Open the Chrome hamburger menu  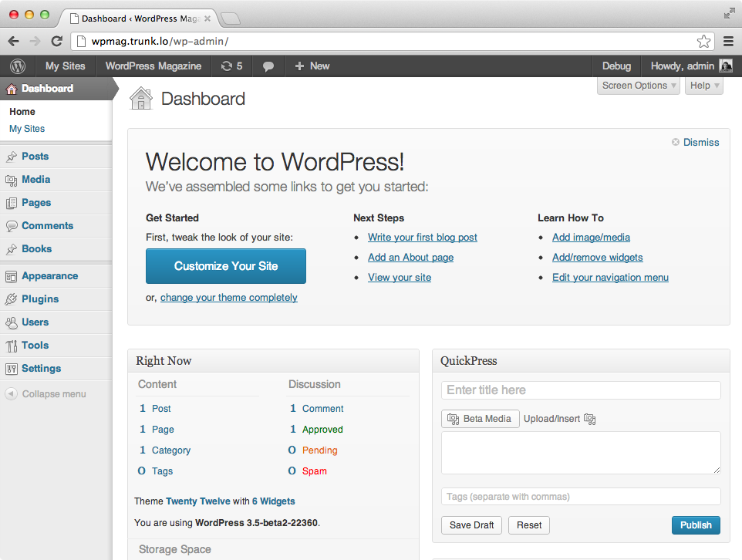click(729, 42)
